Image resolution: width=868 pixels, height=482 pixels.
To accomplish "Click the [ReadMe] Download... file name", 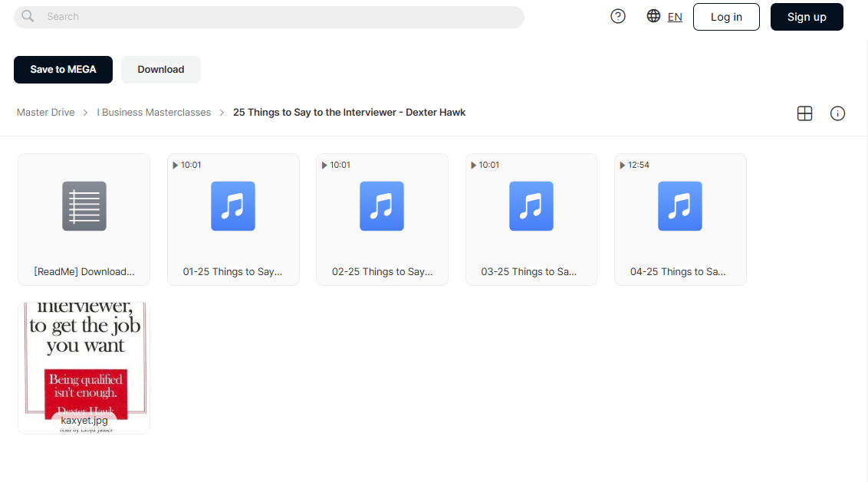I will point(84,272).
